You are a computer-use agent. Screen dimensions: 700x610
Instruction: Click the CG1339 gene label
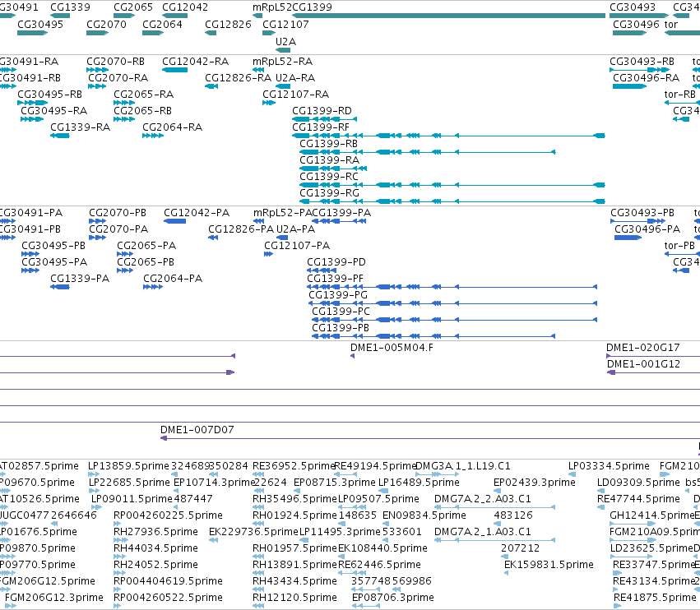point(70,7)
